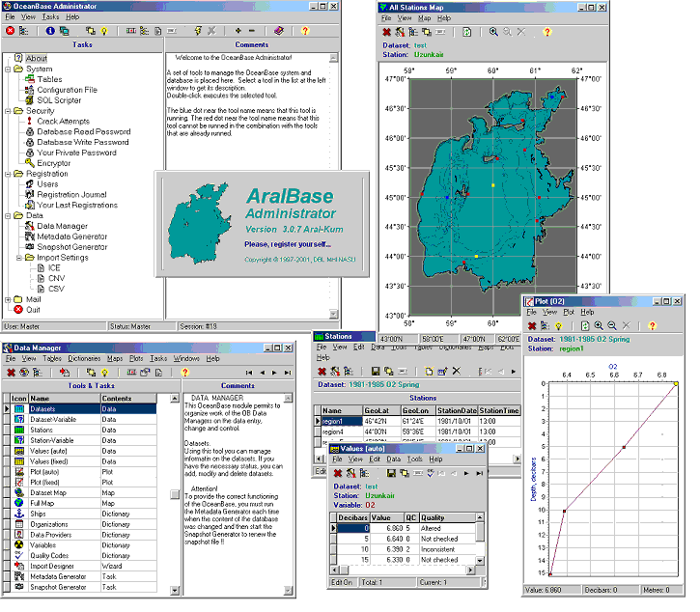Click the plus icon in Administrator toolbar
This screenshot has height=612, width=700.
(238, 31)
